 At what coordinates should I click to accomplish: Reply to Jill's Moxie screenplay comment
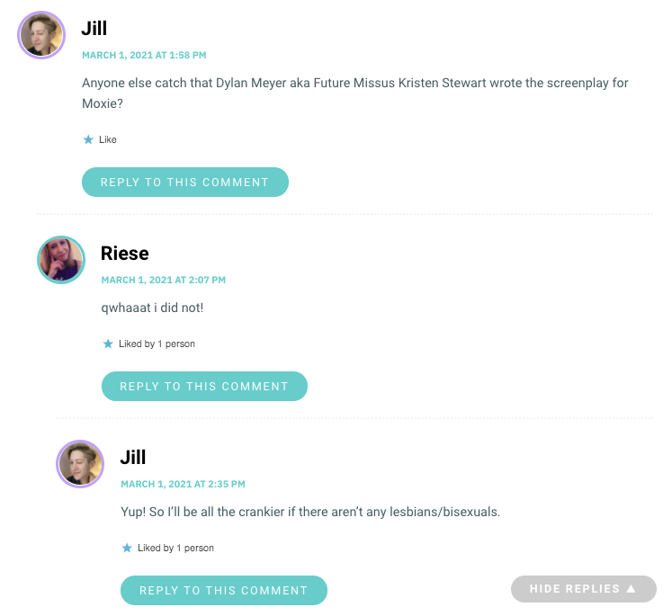pos(185,182)
